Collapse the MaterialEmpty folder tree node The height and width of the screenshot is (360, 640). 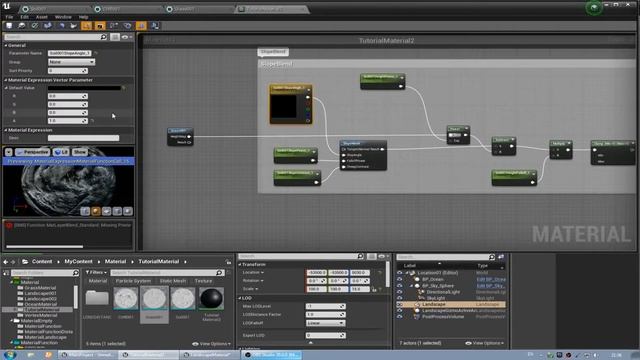[x=11, y=321]
